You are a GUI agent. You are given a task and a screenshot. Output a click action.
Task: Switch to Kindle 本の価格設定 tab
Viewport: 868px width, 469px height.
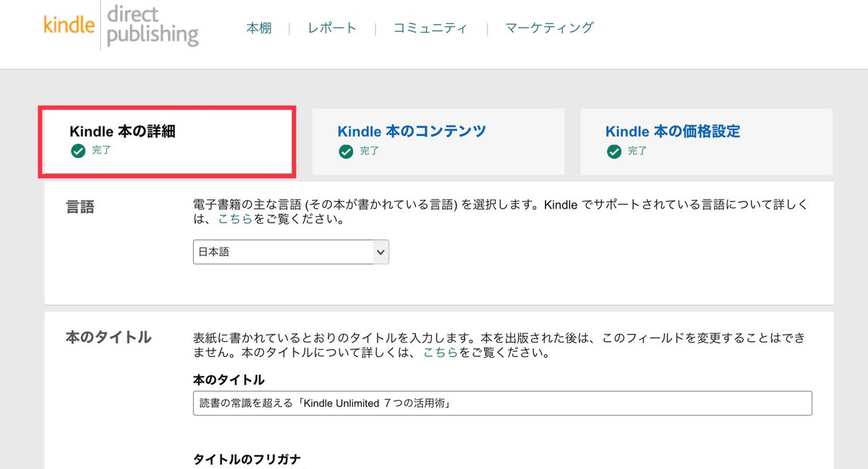pos(706,142)
